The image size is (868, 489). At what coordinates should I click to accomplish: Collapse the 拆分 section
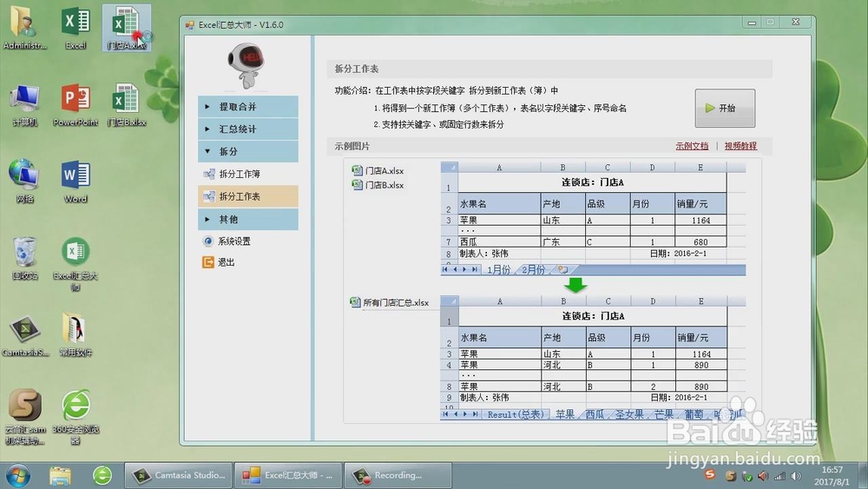pyautogui.click(x=248, y=151)
